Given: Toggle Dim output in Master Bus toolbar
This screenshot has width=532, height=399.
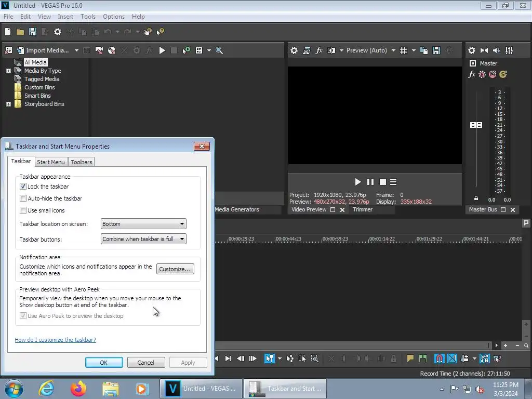Looking at the screenshot, I should [496, 50].
